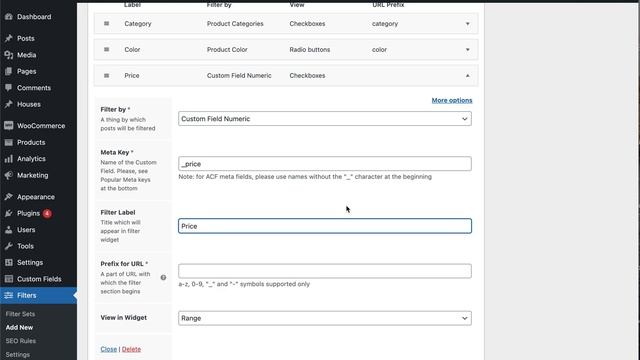Expand the Color filter row arrow
Image resolution: width=640 pixels, height=360 pixels.
468,49
